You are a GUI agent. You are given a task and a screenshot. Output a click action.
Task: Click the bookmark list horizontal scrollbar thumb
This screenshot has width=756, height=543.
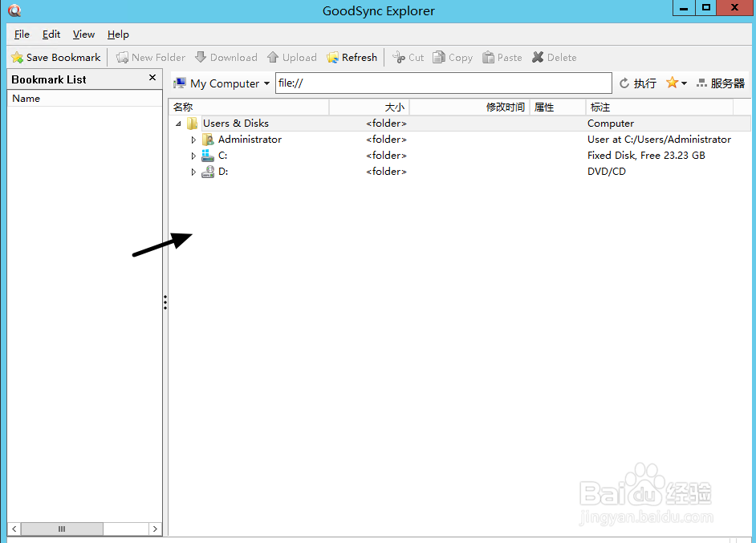tap(62, 529)
